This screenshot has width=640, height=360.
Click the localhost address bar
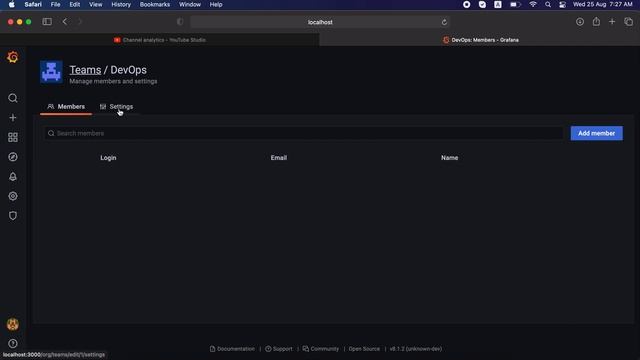tap(320, 22)
